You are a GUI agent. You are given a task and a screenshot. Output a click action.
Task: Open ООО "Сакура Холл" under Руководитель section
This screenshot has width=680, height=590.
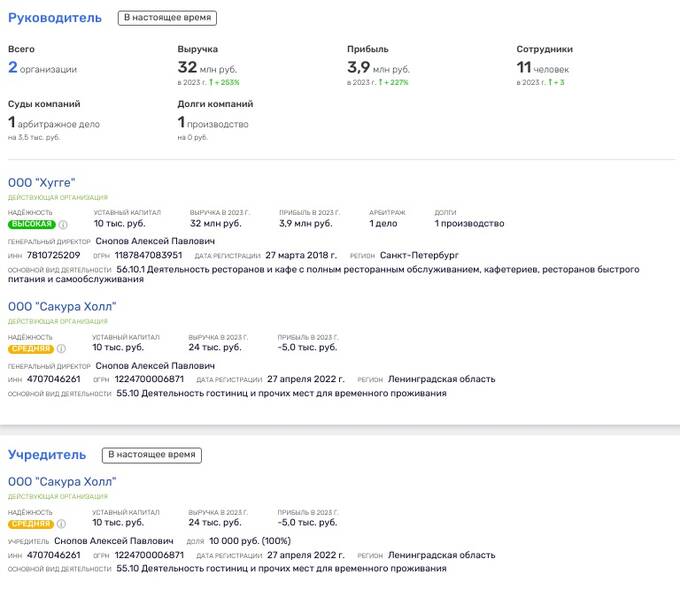(x=61, y=306)
